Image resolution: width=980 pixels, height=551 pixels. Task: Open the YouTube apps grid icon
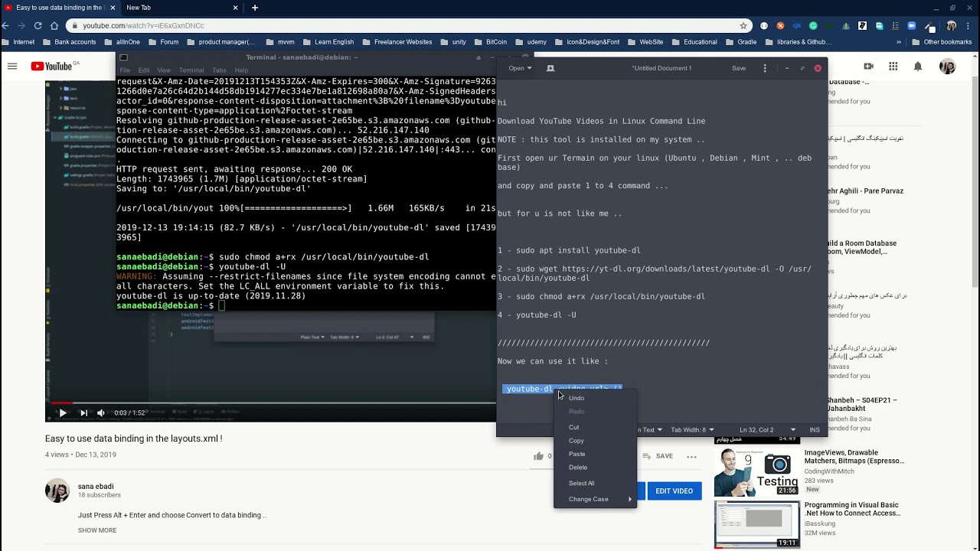pos(893,67)
